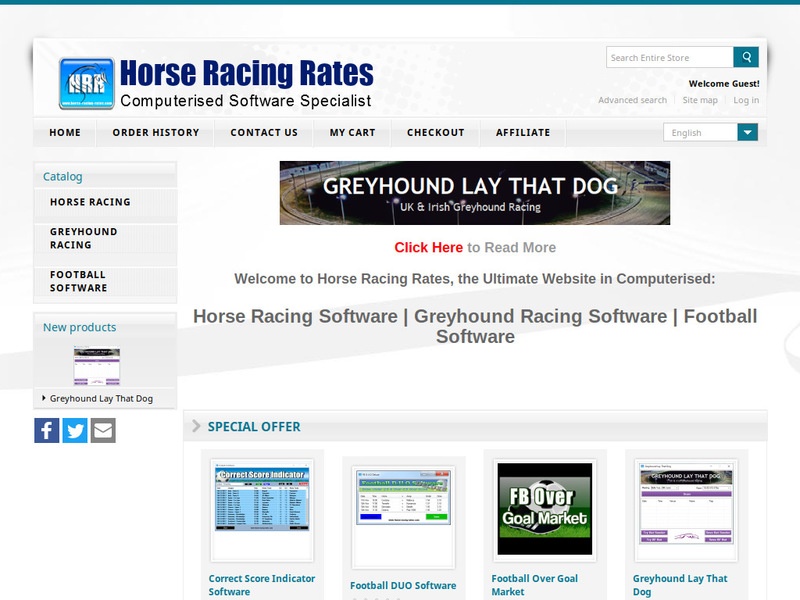Click Correct Score Indicator Software title
The width and height of the screenshot is (800, 600).
click(x=262, y=585)
